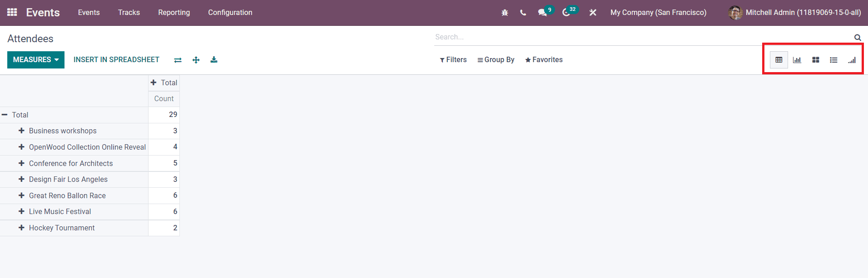
Task: Switch to kanban view
Action: pyautogui.click(x=816, y=60)
